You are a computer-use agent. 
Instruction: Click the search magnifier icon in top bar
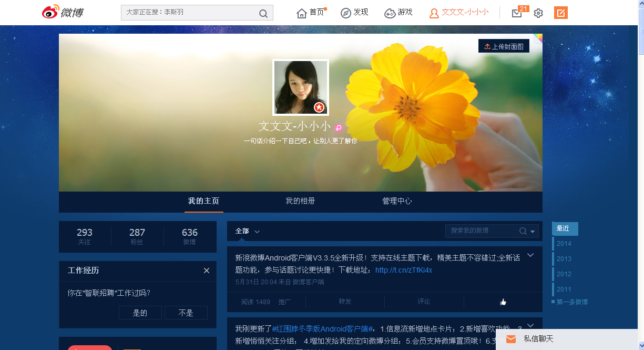click(263, 13)
